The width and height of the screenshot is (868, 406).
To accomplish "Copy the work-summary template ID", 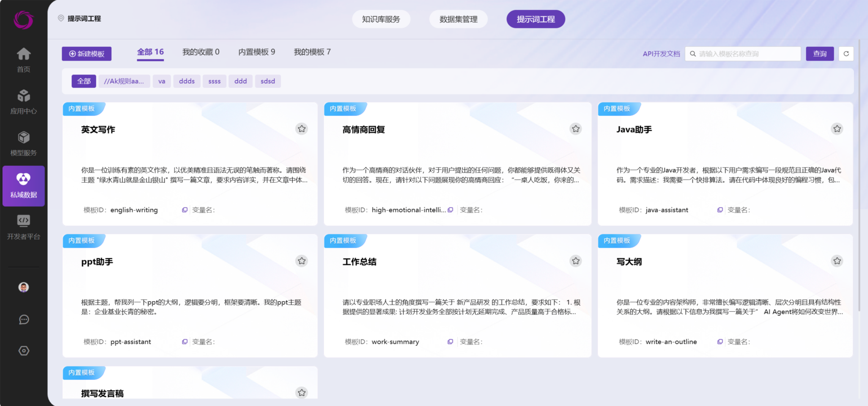I will coord(450,342).
